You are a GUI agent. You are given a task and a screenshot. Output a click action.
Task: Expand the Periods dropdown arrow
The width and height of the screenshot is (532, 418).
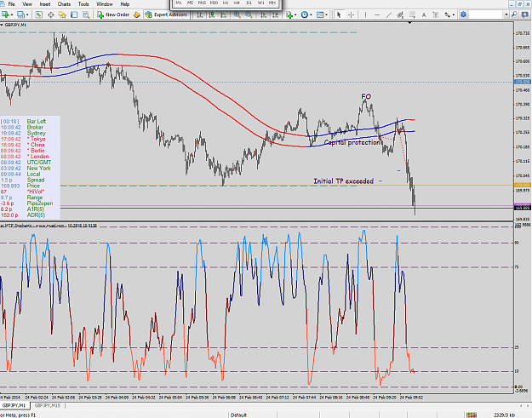pos(311,15)
